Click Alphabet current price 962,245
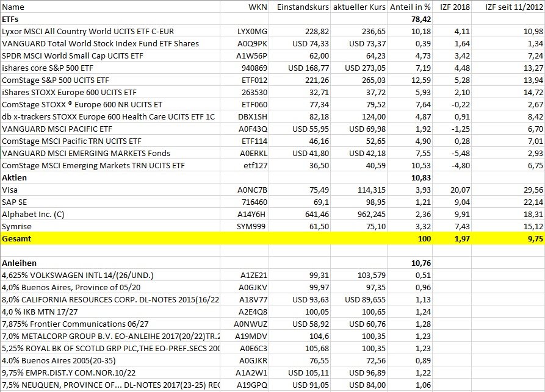545x392 pixels. [x=359, y=214]
